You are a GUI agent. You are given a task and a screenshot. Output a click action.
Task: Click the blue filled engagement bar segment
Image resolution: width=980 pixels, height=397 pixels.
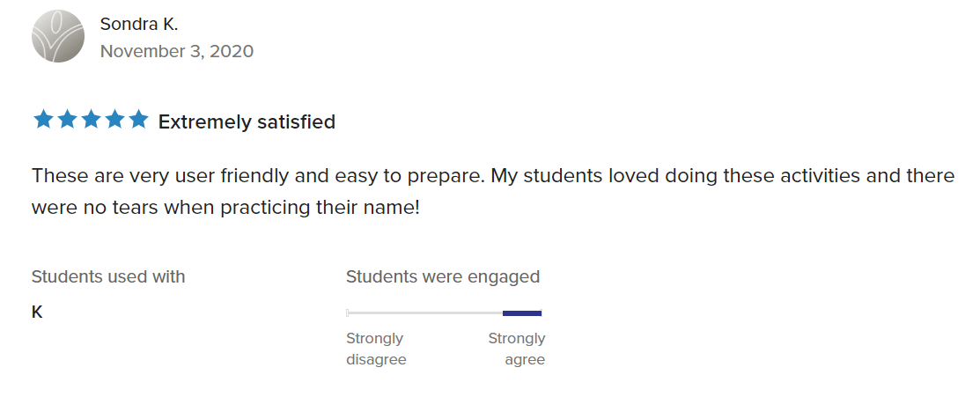521,312
